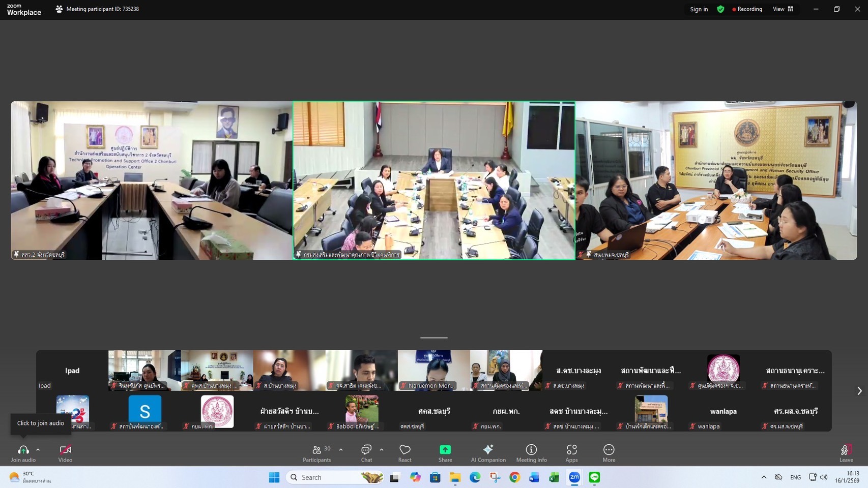Click Sign in at the top

[699, 9]
